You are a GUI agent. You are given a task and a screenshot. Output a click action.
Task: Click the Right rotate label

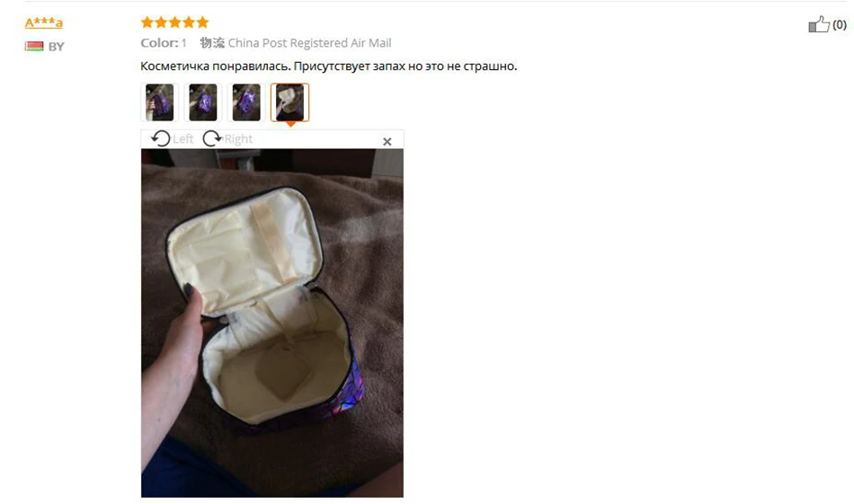238,139
